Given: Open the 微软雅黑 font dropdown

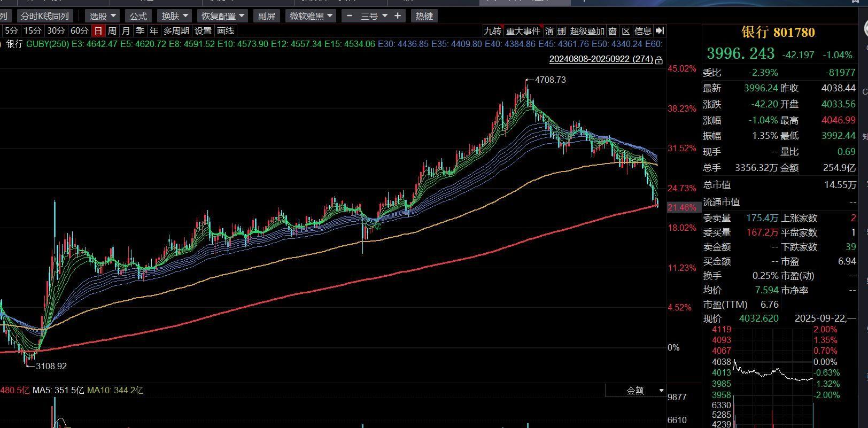Looking at the screenshot, I should tap(311, 16).
